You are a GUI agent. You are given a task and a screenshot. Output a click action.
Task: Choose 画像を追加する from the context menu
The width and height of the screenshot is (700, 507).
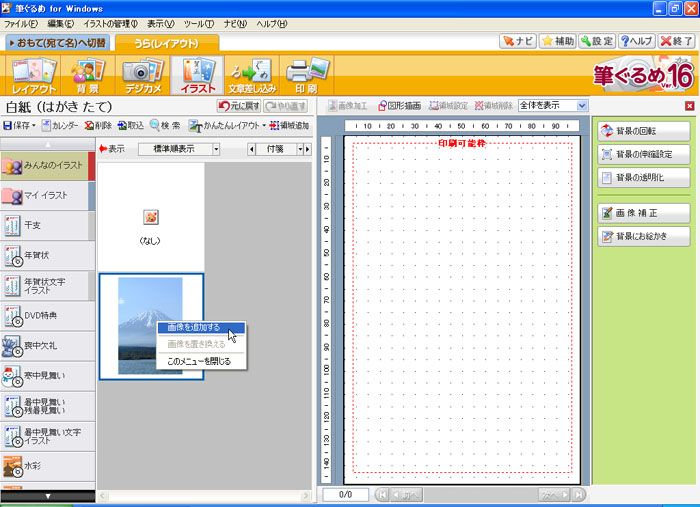(193, 327)
